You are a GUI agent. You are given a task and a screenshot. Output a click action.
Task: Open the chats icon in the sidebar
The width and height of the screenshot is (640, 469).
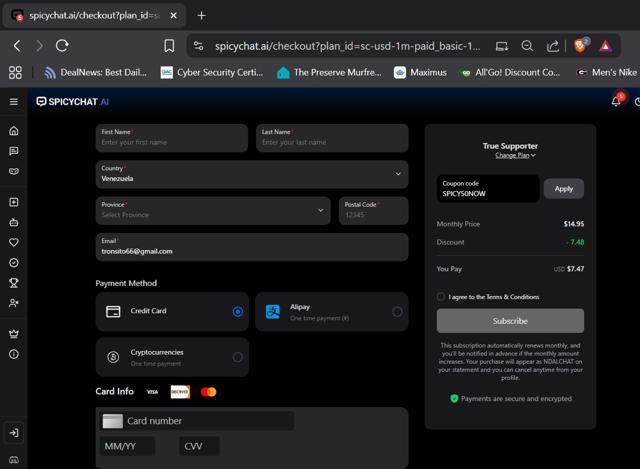click(14, 151)
